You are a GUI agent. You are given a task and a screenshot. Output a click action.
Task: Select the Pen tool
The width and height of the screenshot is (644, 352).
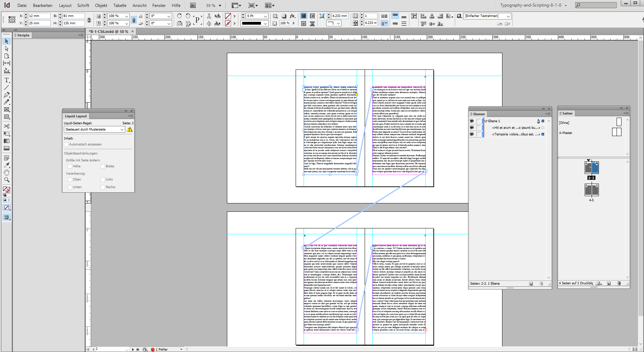[x=7, y=95]
